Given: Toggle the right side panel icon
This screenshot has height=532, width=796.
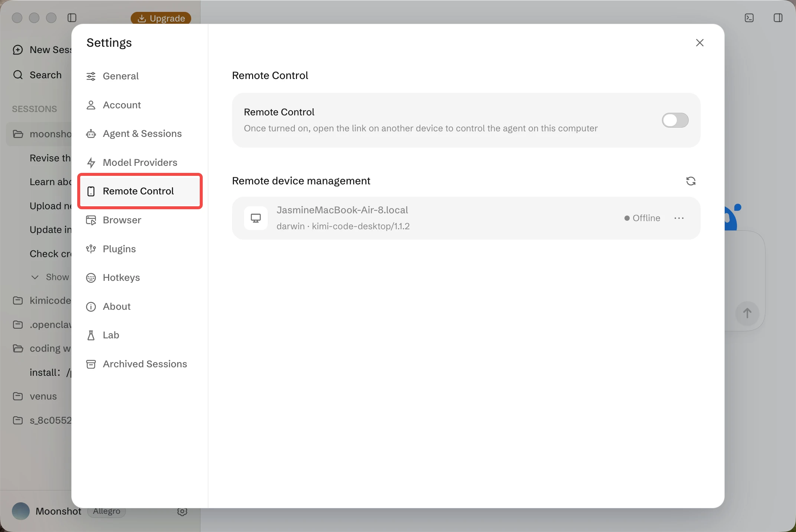Looking at the screenshot, I should pyautogui.click(x=778, y=18).
